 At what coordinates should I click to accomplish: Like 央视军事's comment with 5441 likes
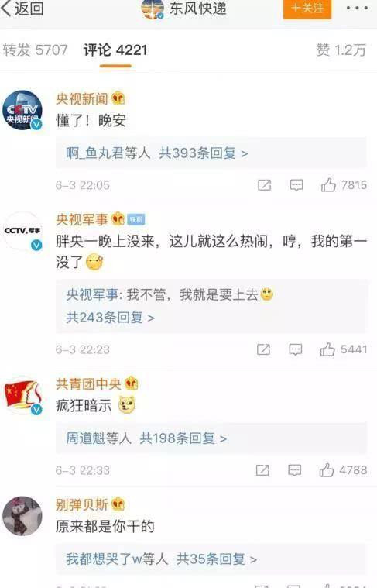[327, 349]
